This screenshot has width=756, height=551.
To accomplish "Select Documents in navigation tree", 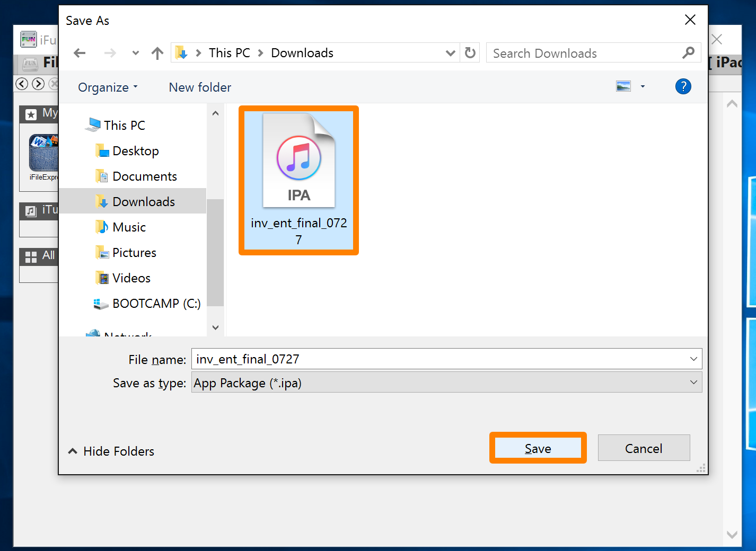I will pyautogui.click(x=145, y=176).
